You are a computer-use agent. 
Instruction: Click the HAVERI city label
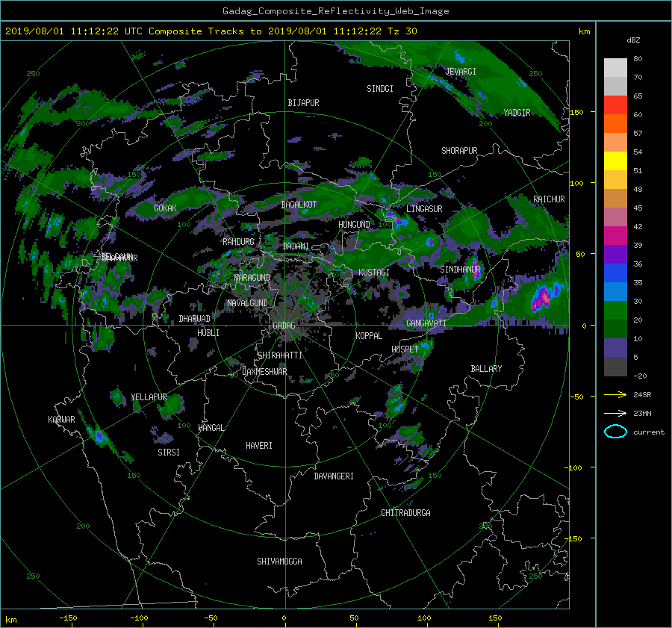pyautogui.click(x=259, y=446)
